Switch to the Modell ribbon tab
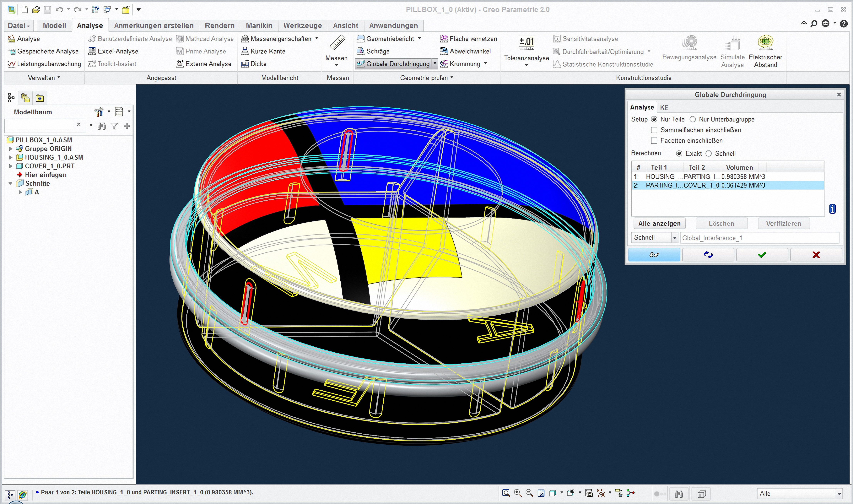853x504 pixels. (54, 25)
